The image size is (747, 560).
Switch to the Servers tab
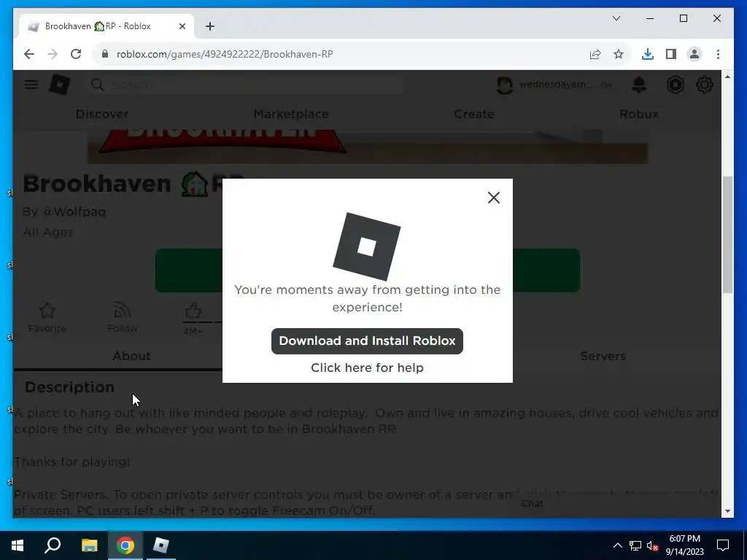(x=603, y=356)
